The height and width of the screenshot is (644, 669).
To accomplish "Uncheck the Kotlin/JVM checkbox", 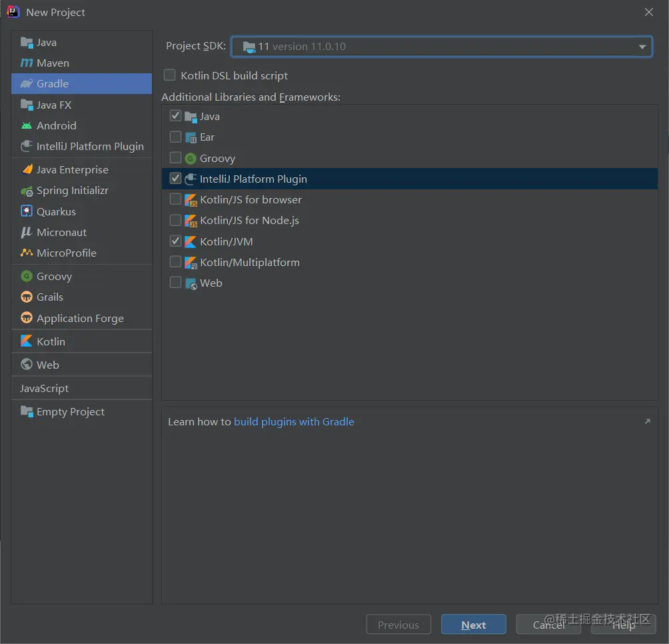I will [x=175, y=241].
